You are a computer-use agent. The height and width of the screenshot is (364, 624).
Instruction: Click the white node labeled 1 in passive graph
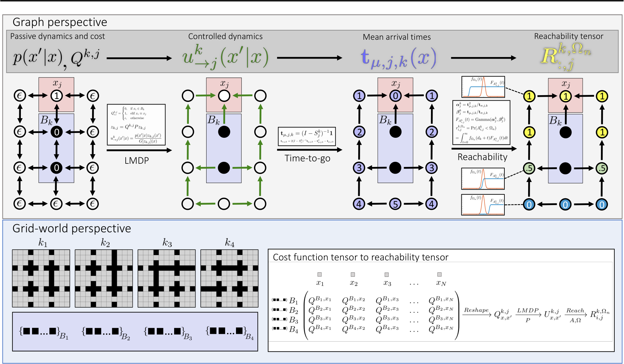(57, 95)
